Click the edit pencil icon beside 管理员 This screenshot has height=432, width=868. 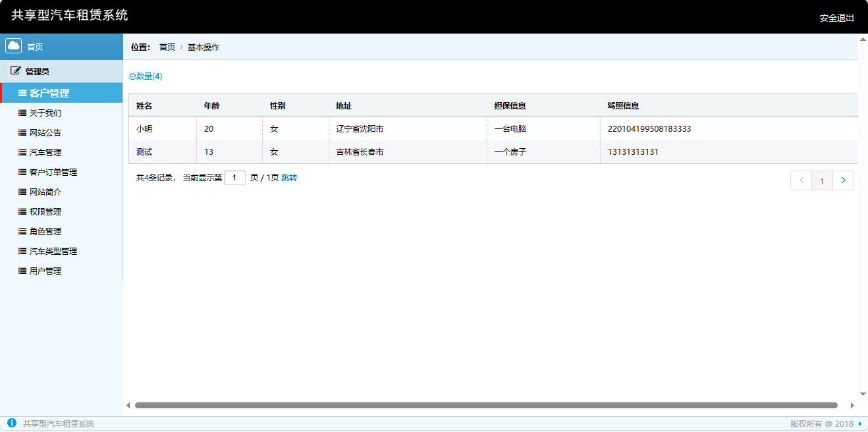(16, 70)
